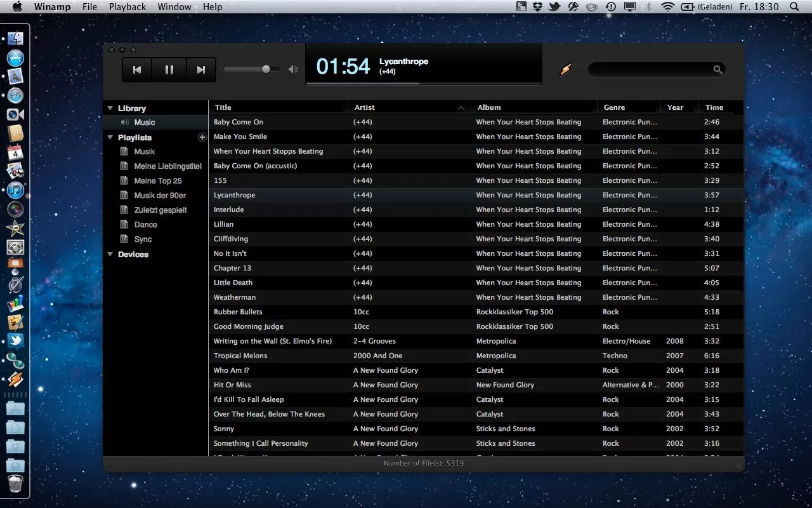
Task: Click Twitter bird icon in menu bar
Action: (x=554, y=6)
